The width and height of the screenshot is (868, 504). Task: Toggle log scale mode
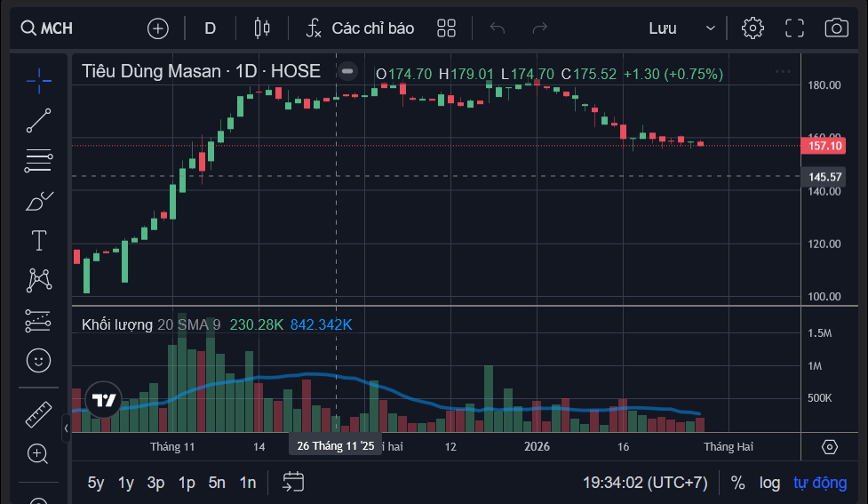769,483
